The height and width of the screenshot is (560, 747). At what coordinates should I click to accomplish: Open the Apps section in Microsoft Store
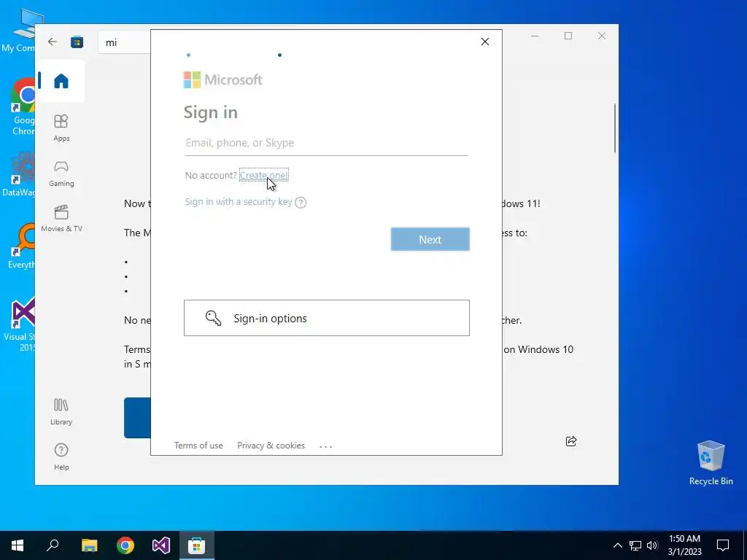coord(61,128)
